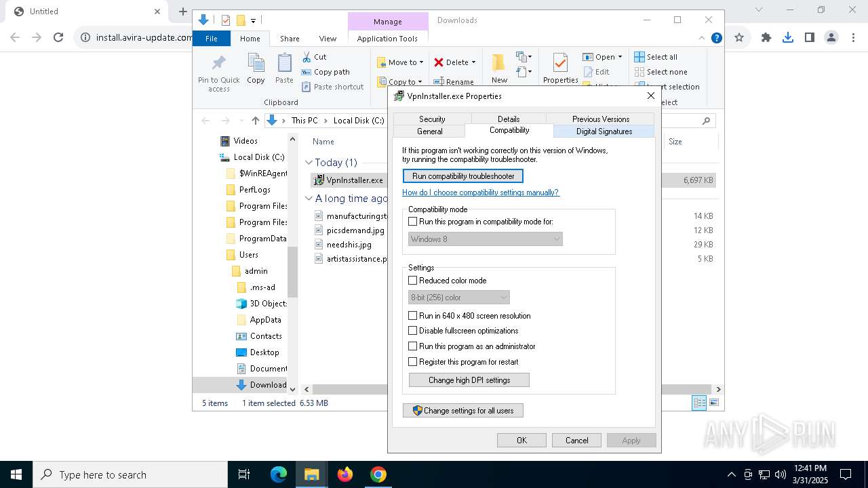Click the Paste ribbon icon

click(x=284, y=63)
